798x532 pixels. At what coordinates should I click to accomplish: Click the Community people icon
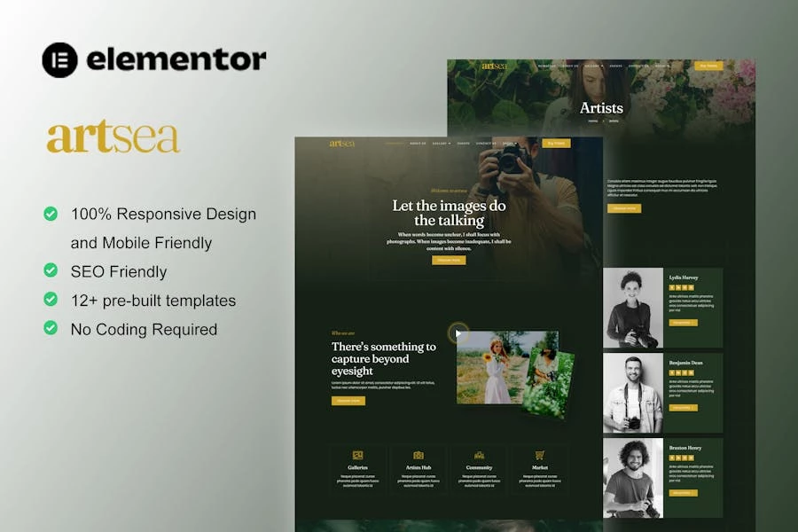point(479,453)
